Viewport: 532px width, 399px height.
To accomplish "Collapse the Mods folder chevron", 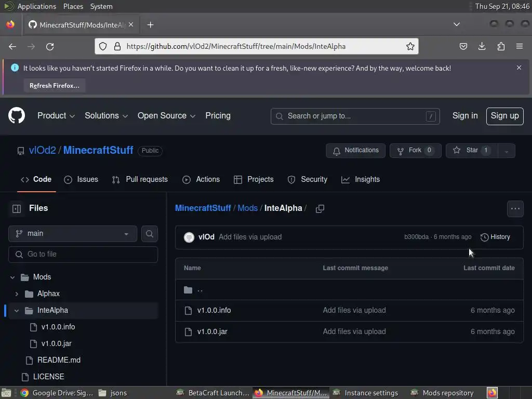I will (12, 277).
